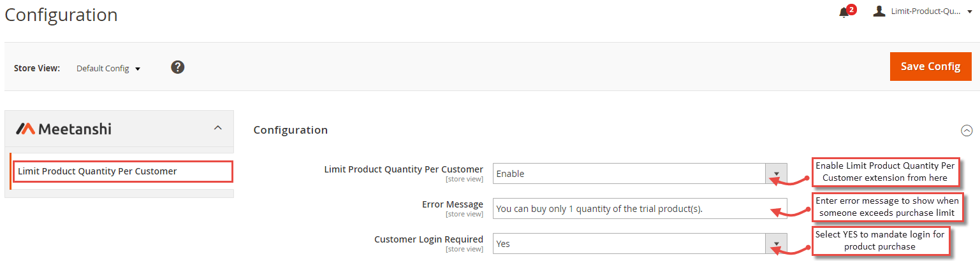This screenshot has width=980, height=261.
Task: Click arrow button of Customer Login Required select
Action: click(x=776, y=244)
